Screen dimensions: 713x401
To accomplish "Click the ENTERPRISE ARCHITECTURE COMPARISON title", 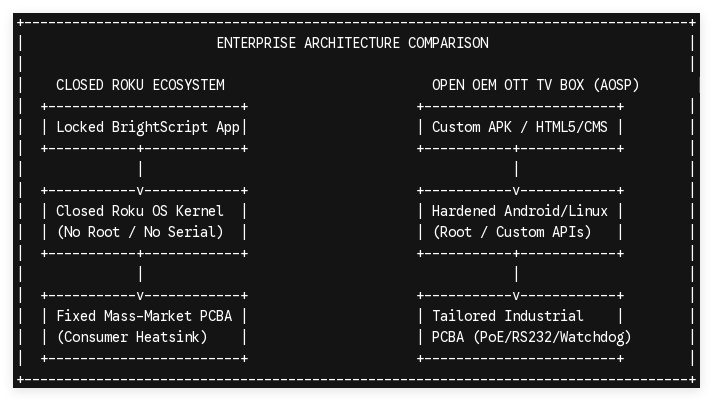I will [352, 43].
